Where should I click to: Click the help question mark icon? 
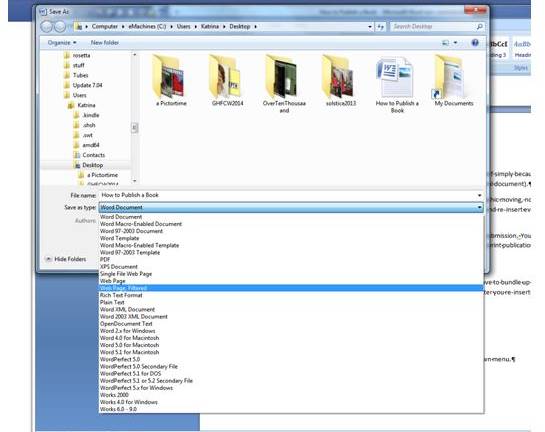pyautogui.click(x=475, y=43)
